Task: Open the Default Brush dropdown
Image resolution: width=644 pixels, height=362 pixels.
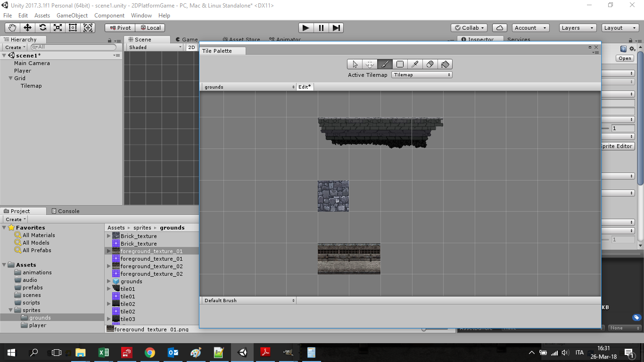Action: point(249,300)
